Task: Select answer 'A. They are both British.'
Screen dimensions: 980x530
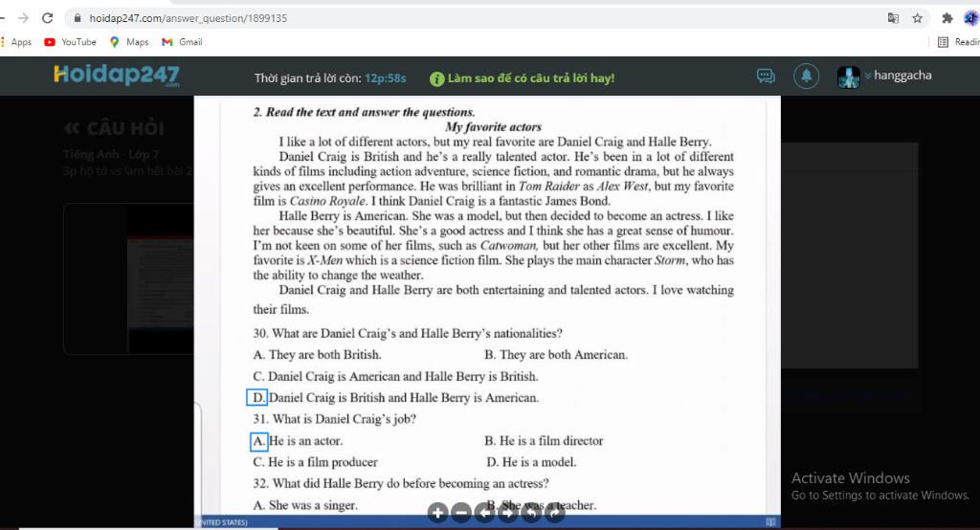Action: 317,354
